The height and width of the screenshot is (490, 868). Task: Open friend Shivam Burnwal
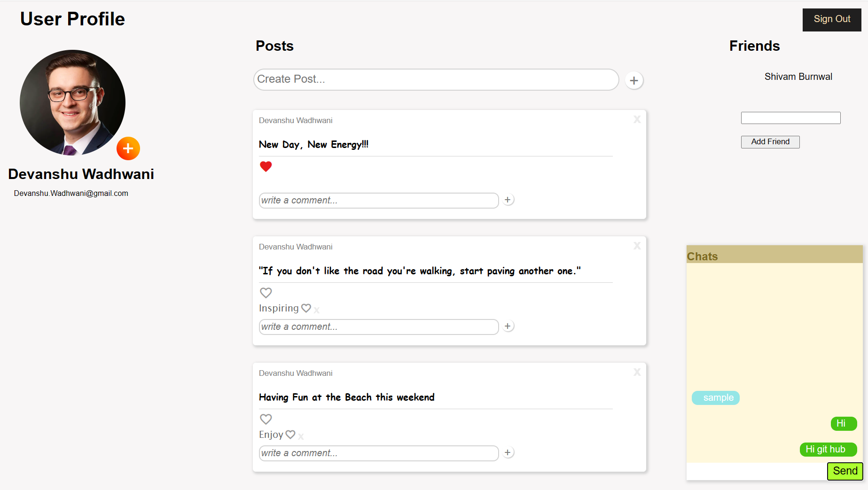click(x=798, y=77)
